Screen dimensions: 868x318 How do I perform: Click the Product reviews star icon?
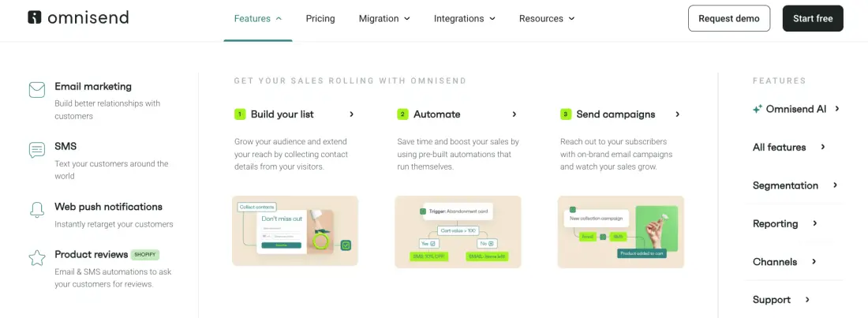point(37,257)
